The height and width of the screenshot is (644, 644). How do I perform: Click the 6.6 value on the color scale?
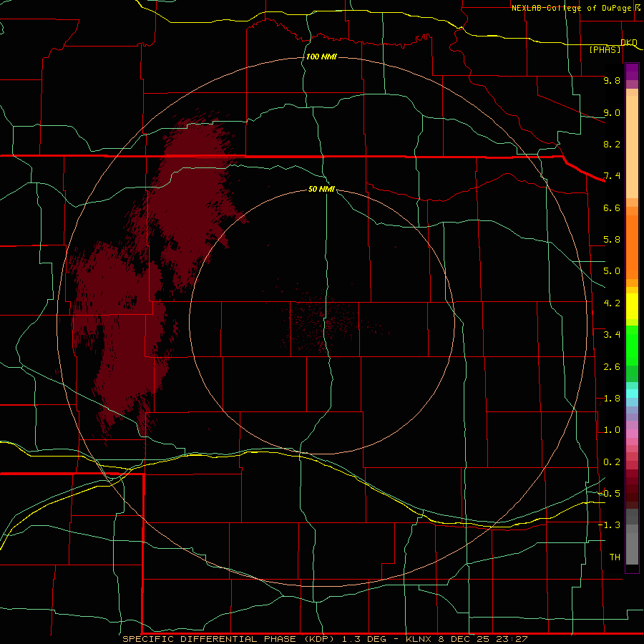point(612,208)
